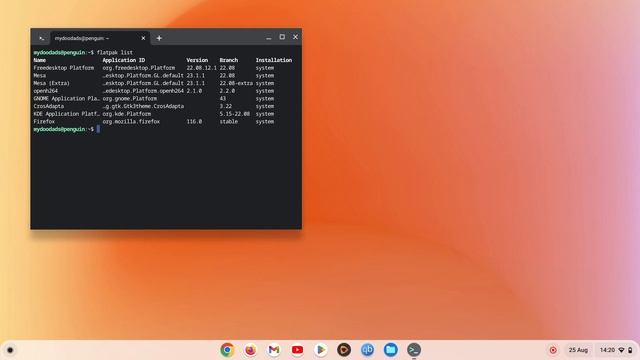Image resolution: width=640 pixels, height=360 pixels.
Task: Click the 'stable' branch value
Action: coord(229,122)
